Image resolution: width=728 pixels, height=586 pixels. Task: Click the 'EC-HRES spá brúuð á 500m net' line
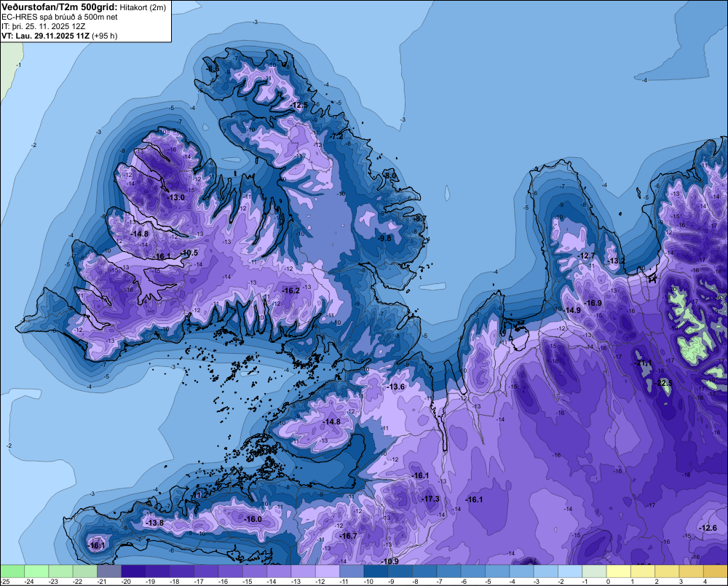point(60,17)
